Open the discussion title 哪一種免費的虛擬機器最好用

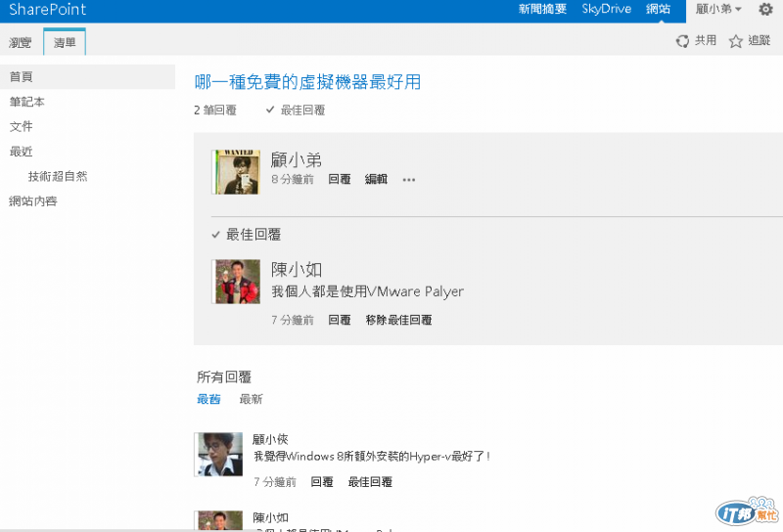click(x=307, y=82)
